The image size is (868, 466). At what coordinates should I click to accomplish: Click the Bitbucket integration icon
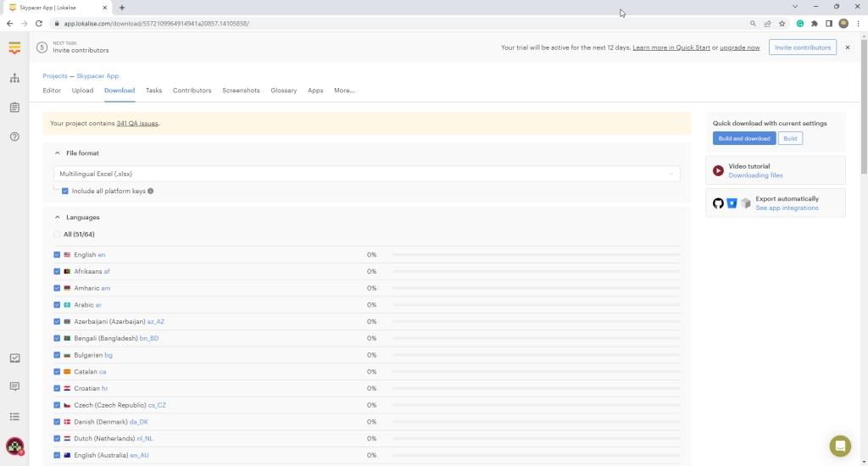pyautogui.click(x=732, y=203)
